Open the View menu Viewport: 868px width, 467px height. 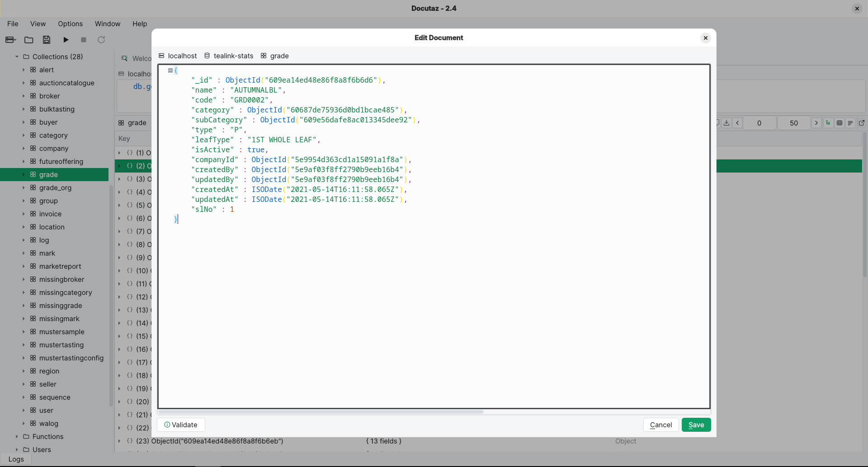coord(38,23)
